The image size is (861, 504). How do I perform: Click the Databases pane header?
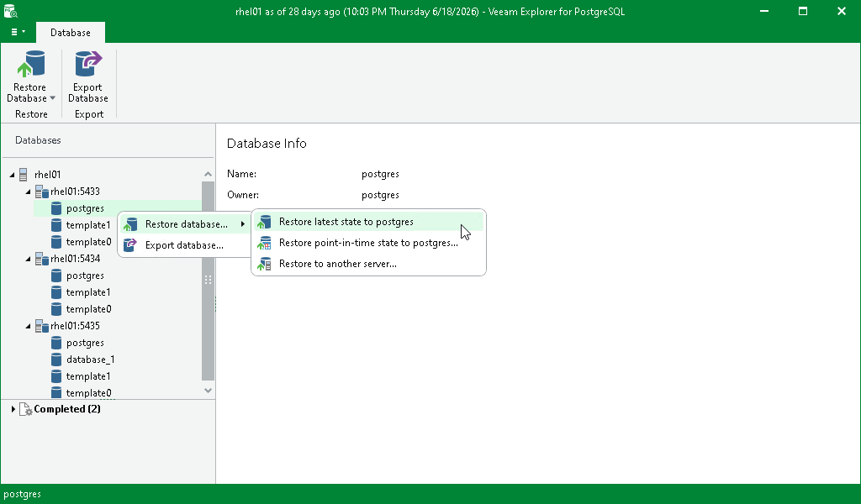pos(38,140)
